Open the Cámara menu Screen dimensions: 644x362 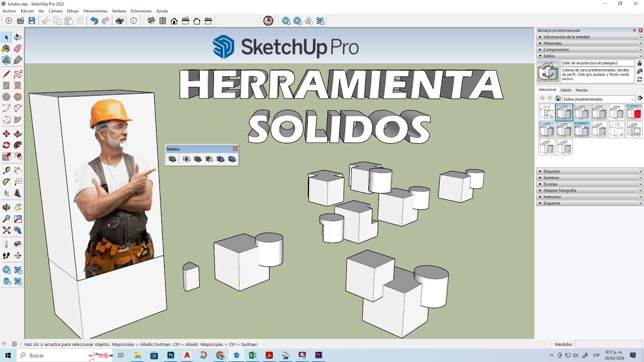pyautogui.click(x=55, y=11)
